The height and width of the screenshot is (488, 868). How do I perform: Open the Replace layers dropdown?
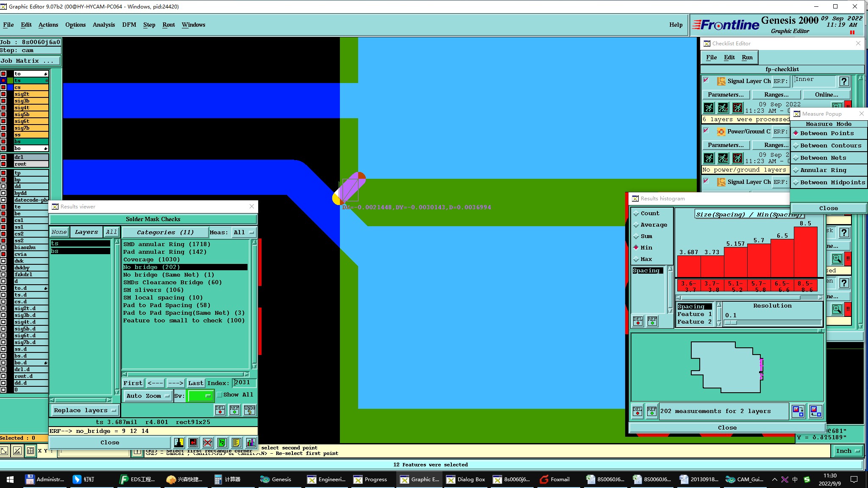click(85, 410)
